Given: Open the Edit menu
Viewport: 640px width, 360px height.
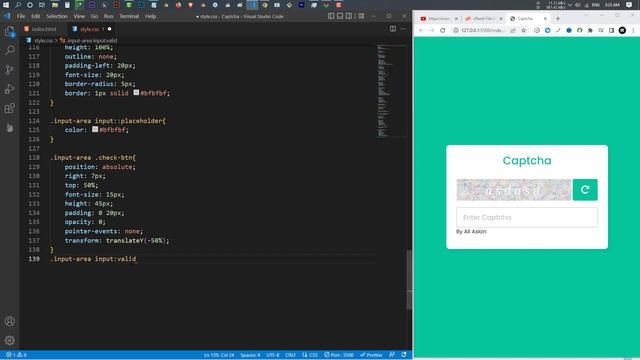Looking at the screenshot, I should pyautogui.click(x=36, y=16).
